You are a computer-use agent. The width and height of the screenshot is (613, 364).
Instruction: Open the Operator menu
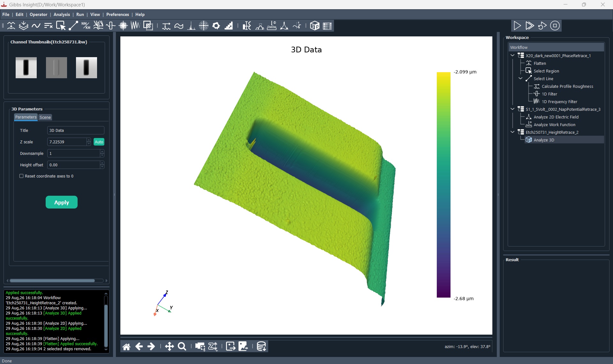(x=38, y=14)
